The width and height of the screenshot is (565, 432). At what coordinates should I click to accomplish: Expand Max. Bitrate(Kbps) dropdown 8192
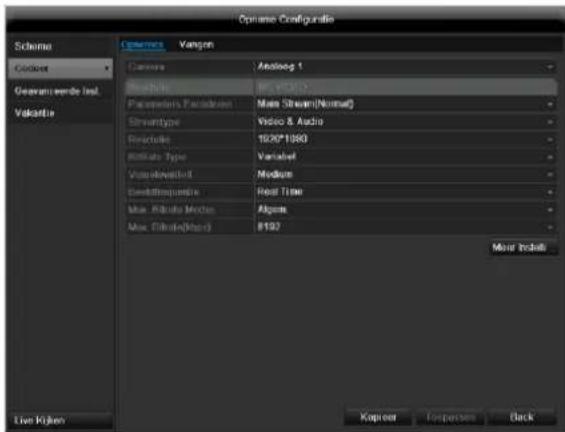point(405,227)
